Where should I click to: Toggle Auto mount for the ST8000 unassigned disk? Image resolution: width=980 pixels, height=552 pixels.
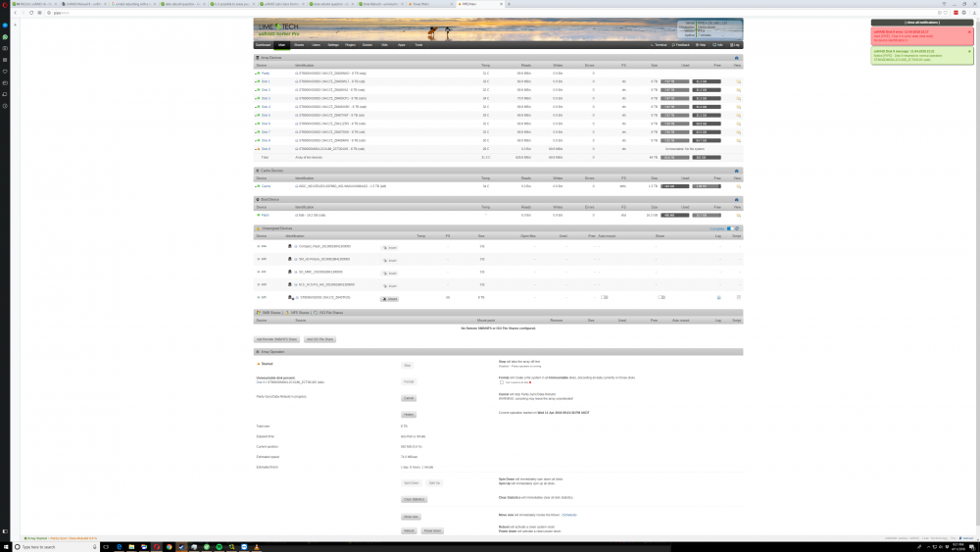(x=605, y=297)
